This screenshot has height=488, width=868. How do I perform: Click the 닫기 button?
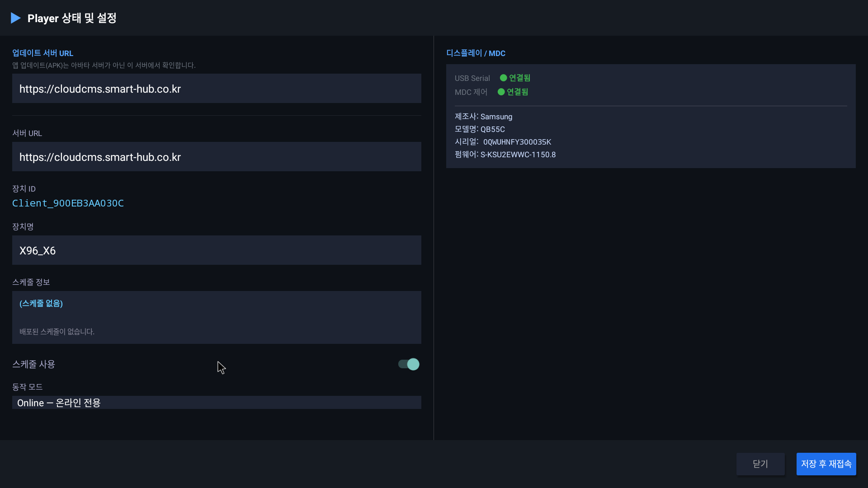(760, 464)
